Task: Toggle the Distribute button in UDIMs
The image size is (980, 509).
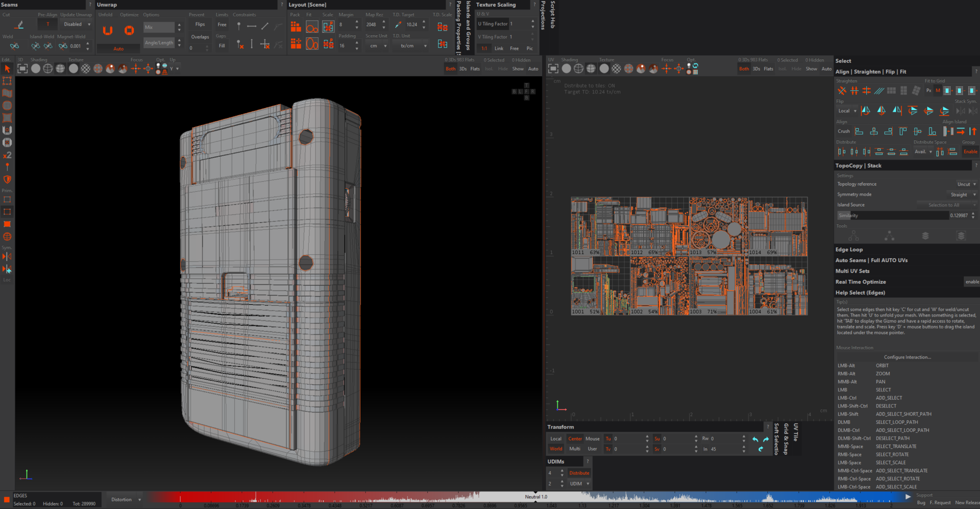Action: [x=579, y=473]
